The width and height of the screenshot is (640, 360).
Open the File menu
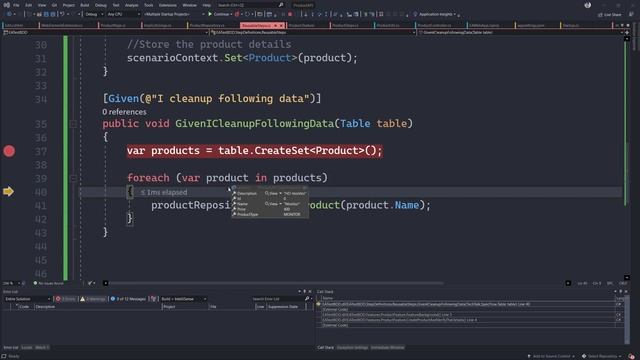pos(16,5)
